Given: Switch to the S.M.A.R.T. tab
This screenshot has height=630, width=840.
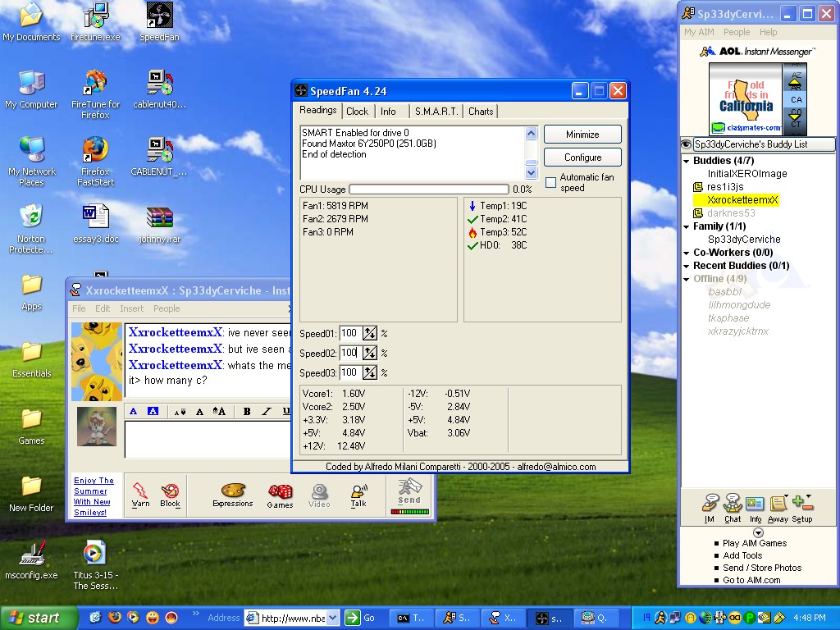Looking at the screenshot, I should (x=436, y=112).
